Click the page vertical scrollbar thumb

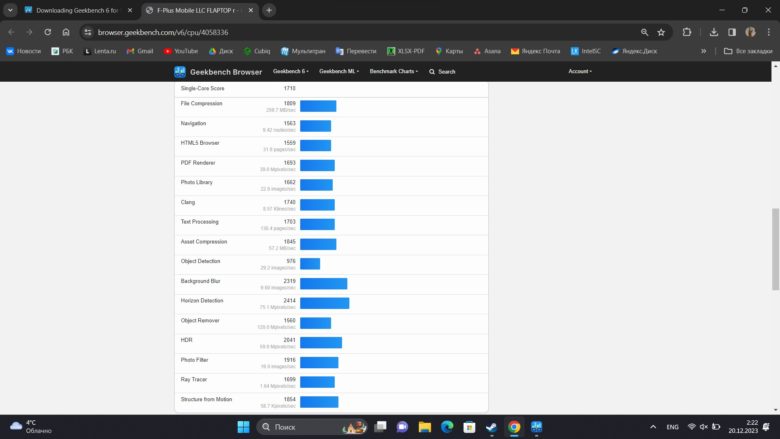775,249
